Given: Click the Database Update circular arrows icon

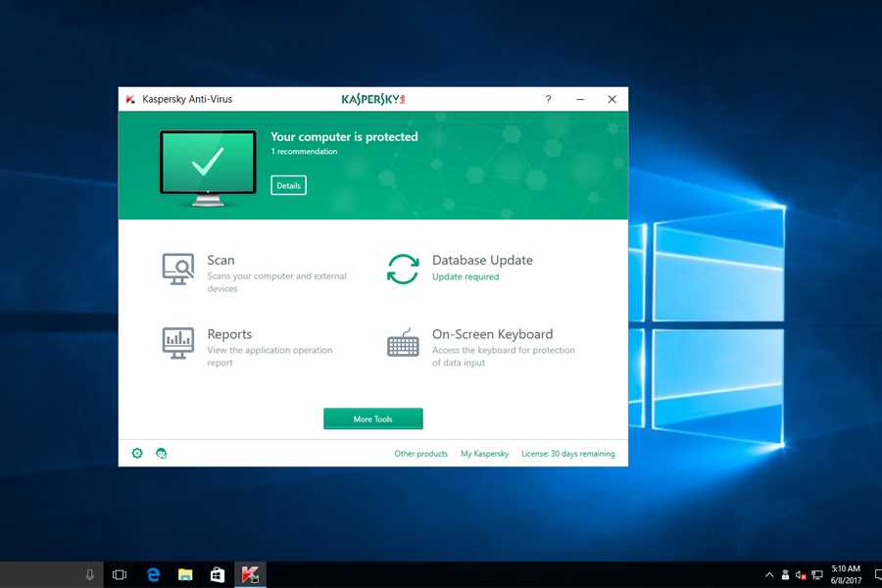Looking at the screenshot, I should click(x=404, y=269).
